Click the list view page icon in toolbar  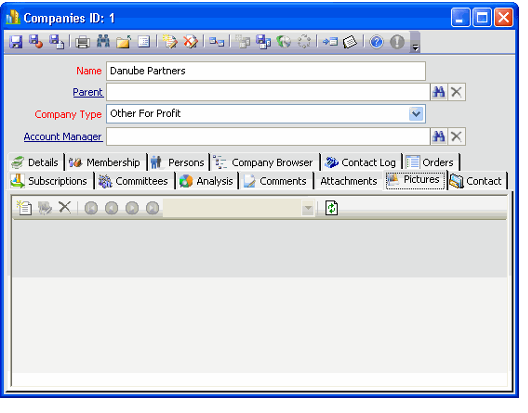click(144, 42)
